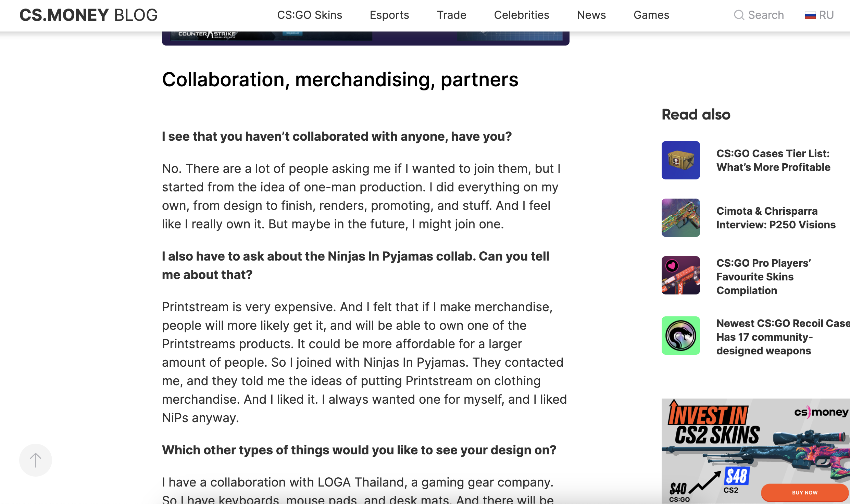Select the Celebrities category

521,15
